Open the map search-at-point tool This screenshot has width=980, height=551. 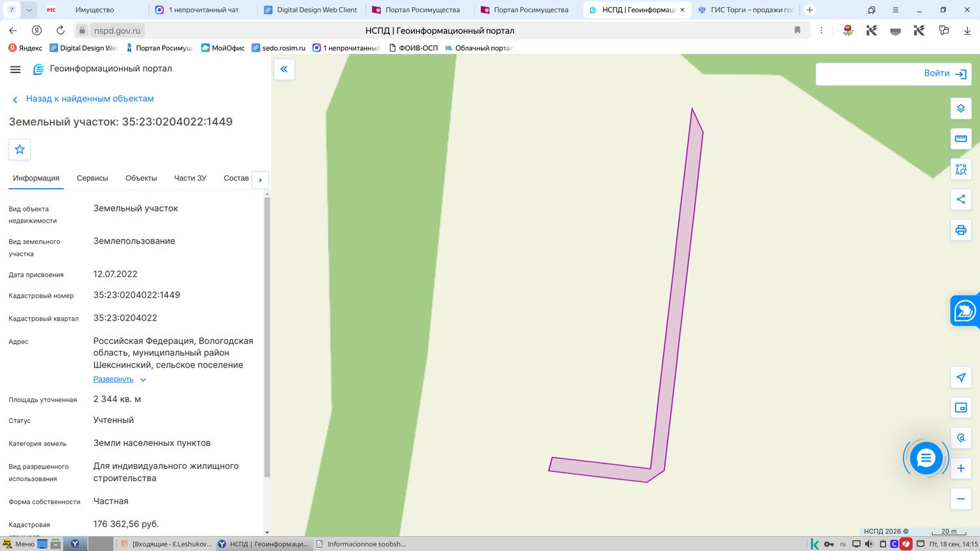960,438
